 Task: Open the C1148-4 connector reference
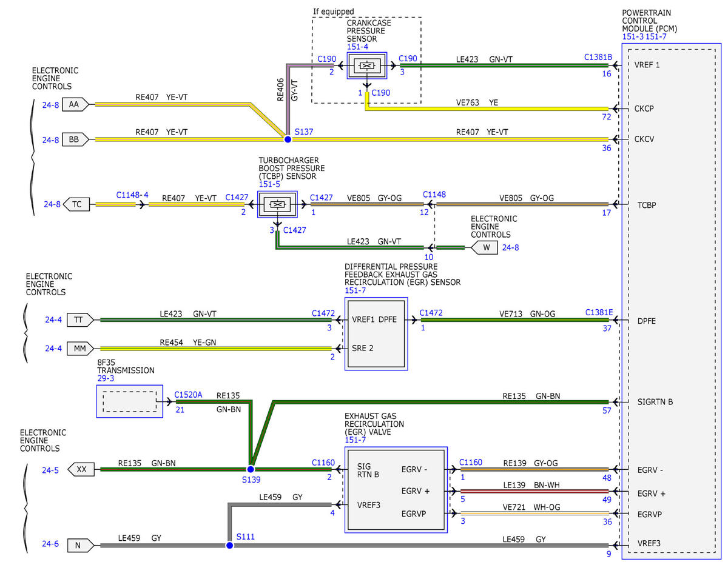tap(132, 196)
